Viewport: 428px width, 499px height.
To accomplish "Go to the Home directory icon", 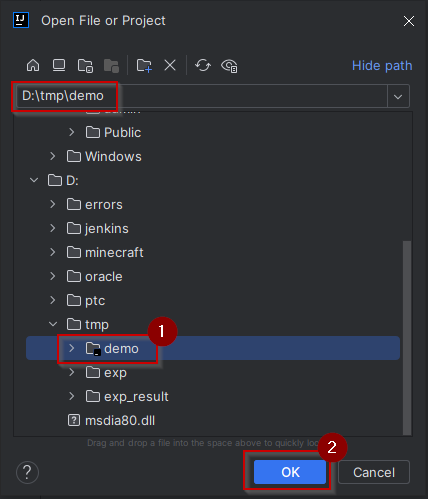I will pyautogui.click(x=33, y=65).
